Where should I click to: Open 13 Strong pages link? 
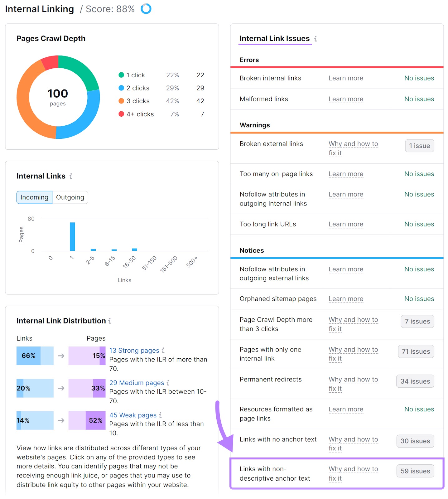coord(134,351)
